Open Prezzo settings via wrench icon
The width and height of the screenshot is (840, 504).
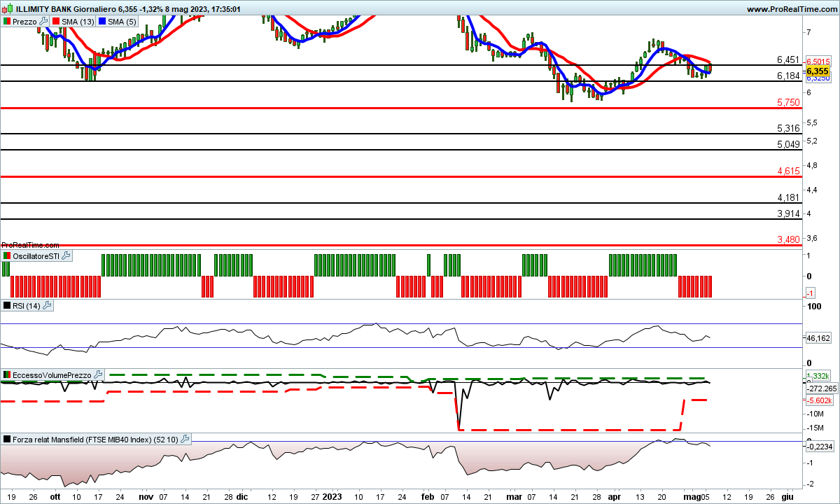[x=43, y=22]
